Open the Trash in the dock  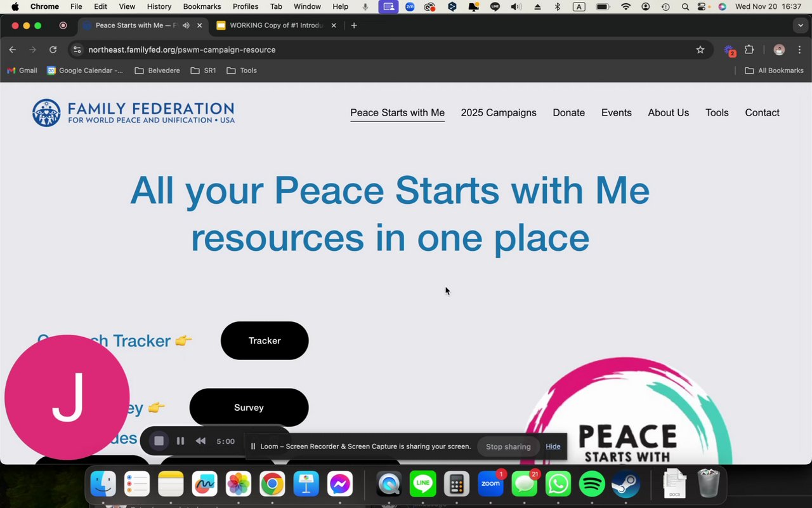[x=708, y=484]
